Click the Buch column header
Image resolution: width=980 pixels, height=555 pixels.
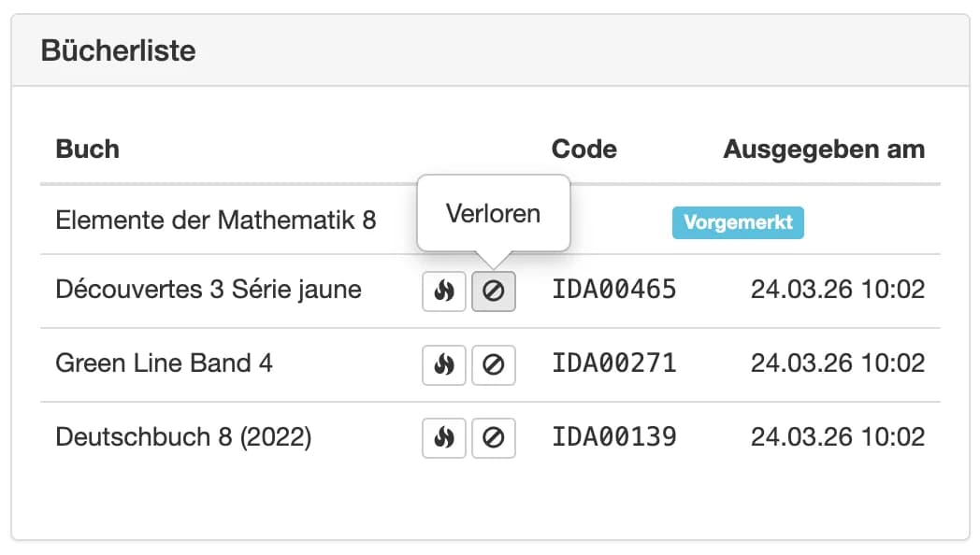87,149
